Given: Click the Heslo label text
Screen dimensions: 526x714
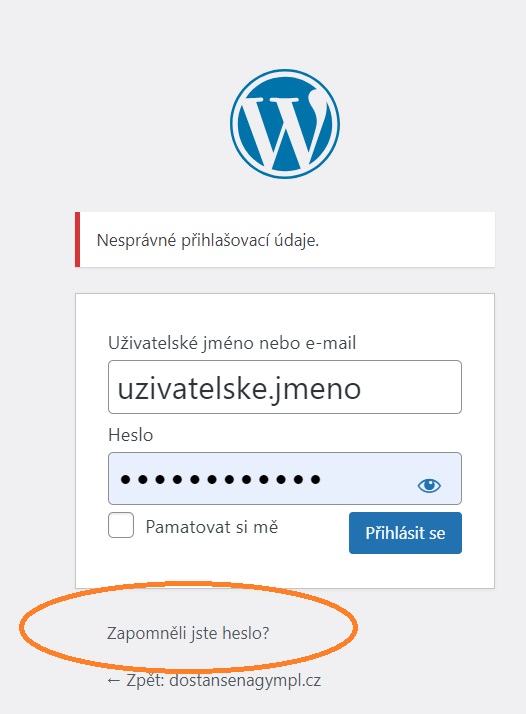Looking at the screenshot, I should pos(131,435).
